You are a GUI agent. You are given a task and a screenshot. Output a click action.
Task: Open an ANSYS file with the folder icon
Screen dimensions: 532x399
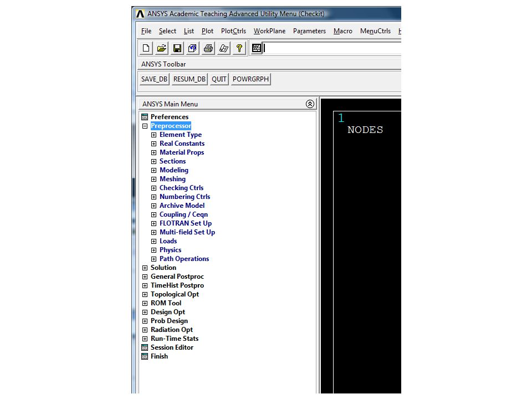point(161,48)
